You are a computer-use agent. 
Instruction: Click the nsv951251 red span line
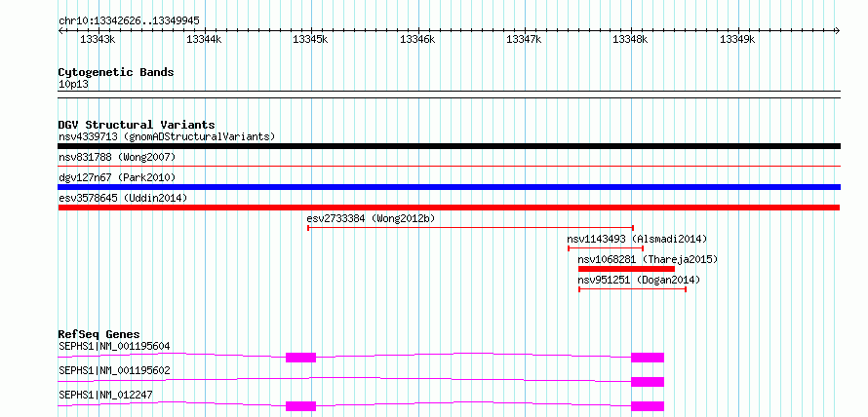pyautogui.click(x=633, y=289)
